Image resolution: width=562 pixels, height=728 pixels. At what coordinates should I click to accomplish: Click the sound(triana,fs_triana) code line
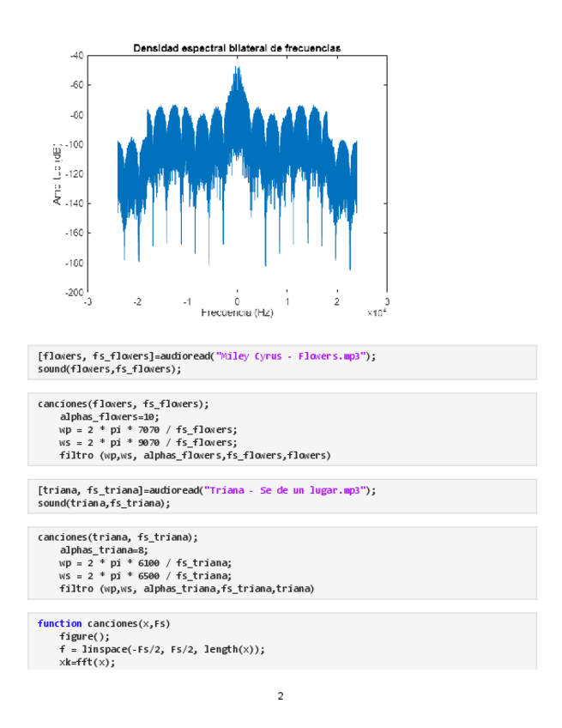104,502
